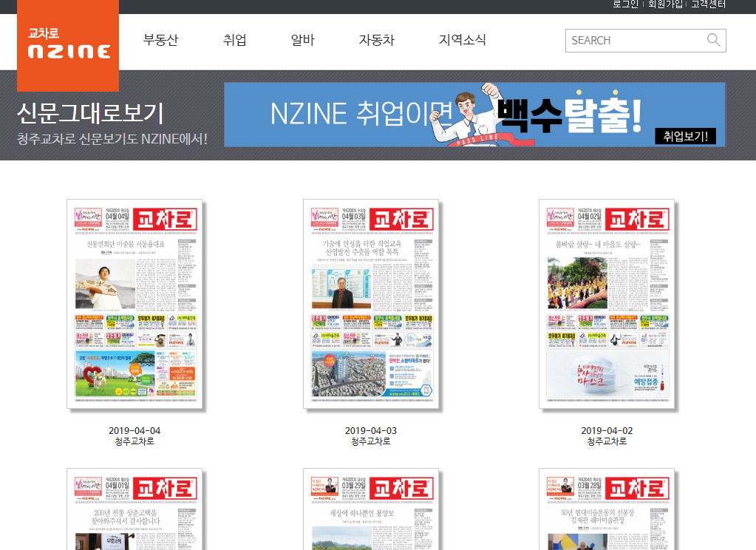Click the NZINE 취업이면 백수탈출 banner

[x=475, y=115]
